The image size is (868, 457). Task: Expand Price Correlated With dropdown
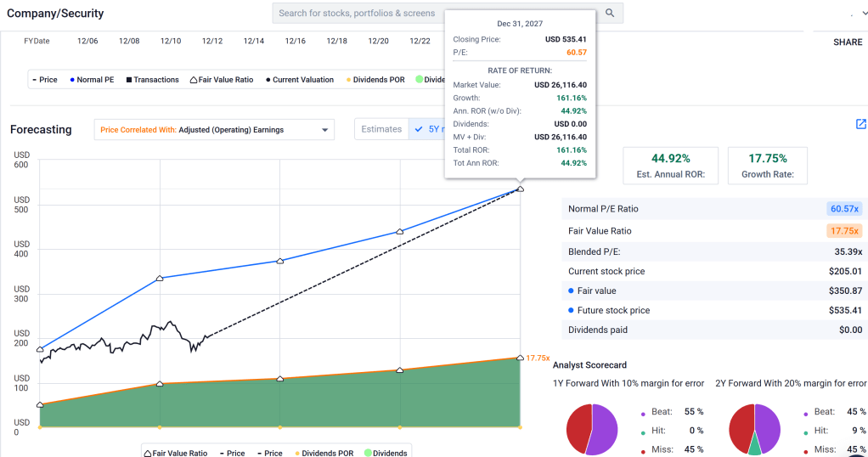pos(214,130)
